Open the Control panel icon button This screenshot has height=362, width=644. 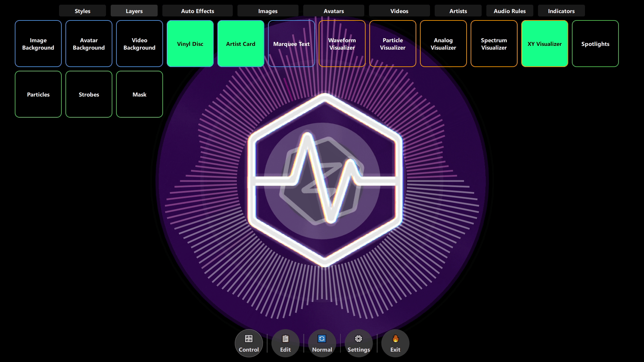249,339
